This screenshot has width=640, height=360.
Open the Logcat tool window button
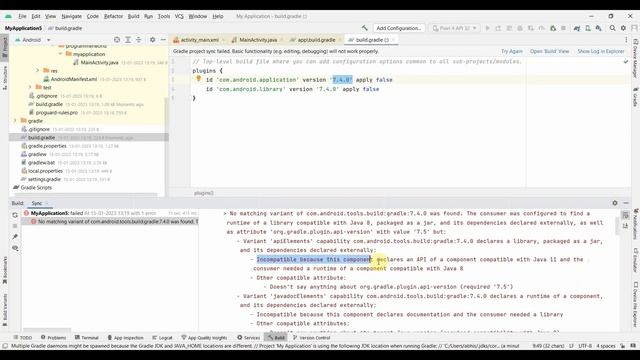(x=162, y=338)
